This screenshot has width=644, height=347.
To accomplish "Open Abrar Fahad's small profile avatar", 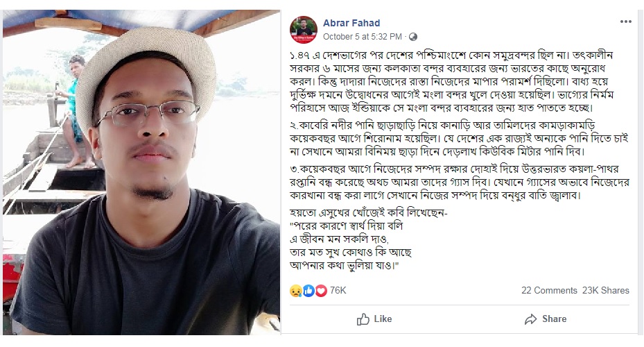I will 304,29.
